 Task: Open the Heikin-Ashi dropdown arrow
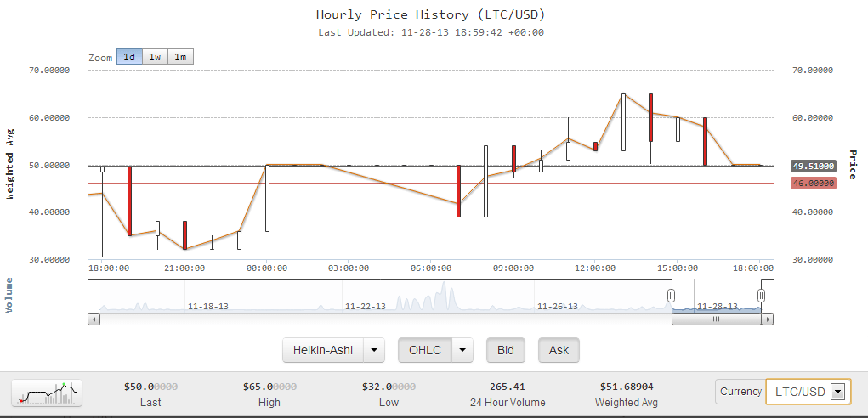pyautogui.click(x=373, y=350)
